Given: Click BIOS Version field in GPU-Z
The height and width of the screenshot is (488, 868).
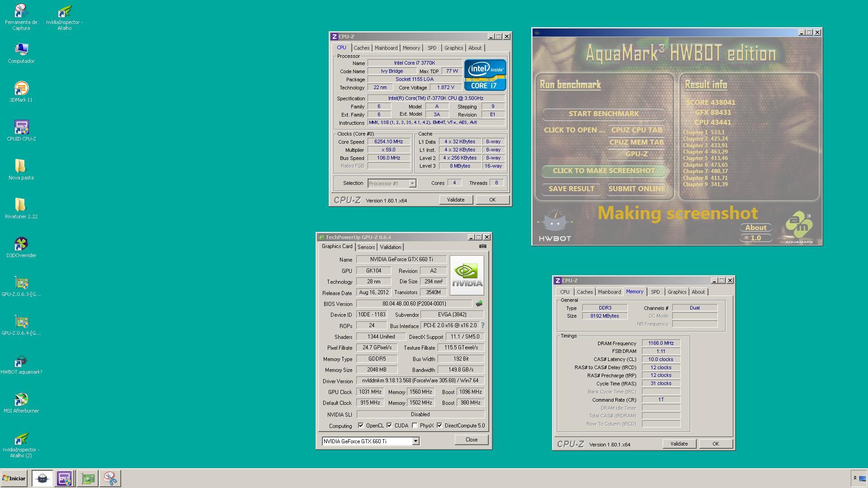Looking at the screenshot, I should click(414, 304).
